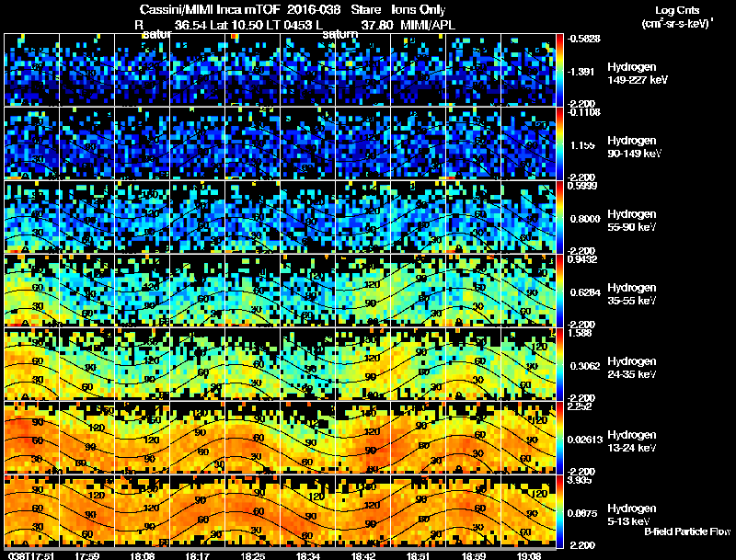The height and width of the screenshot is (560, 736).
Task: Open the 55-90 keV image panel at 18:17
Action: click(198, 217)
